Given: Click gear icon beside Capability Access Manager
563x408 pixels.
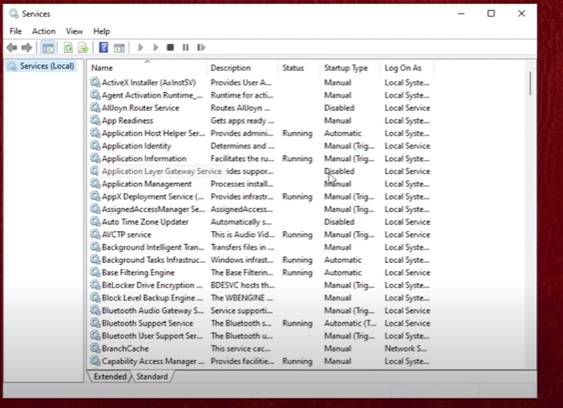Looking at the screenshot, I should tap(95, 361).
